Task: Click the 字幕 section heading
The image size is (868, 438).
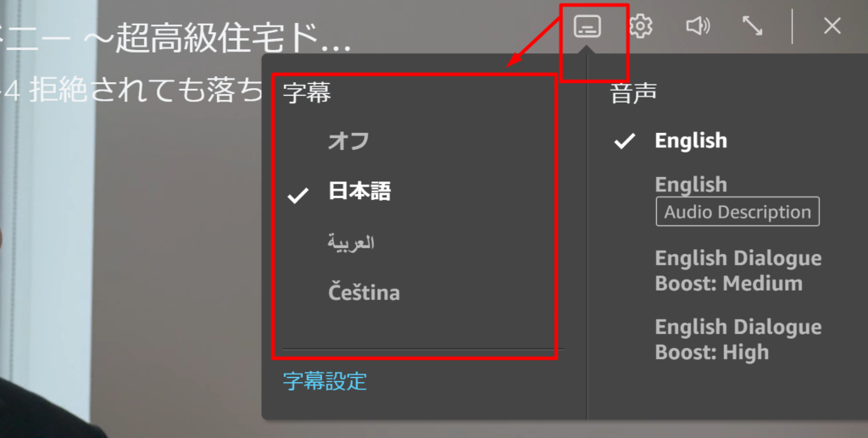Action: pyautogui.click(x=307, y=92)
